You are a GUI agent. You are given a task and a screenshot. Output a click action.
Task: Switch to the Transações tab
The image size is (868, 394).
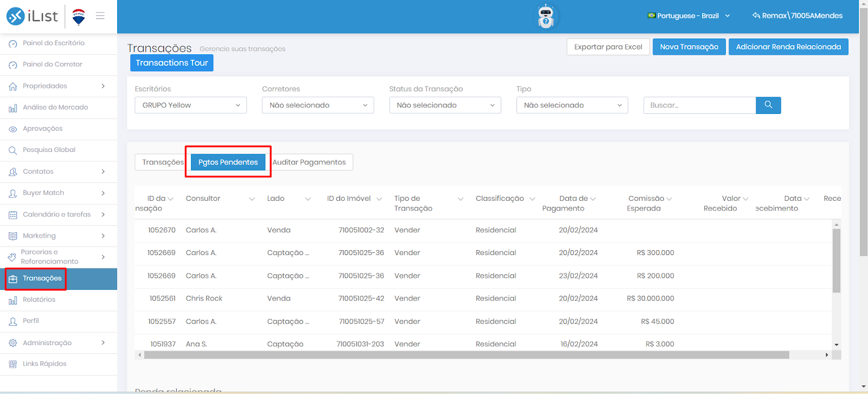[x=162, y=162]
